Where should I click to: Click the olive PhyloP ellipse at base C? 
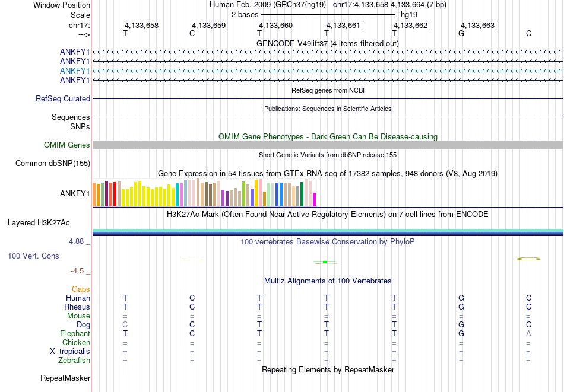tap(528, 259)
